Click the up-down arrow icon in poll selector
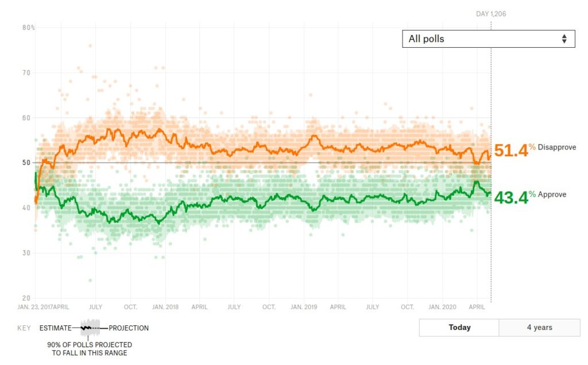This screenshot has width=588, height=365. coord(564,39)
